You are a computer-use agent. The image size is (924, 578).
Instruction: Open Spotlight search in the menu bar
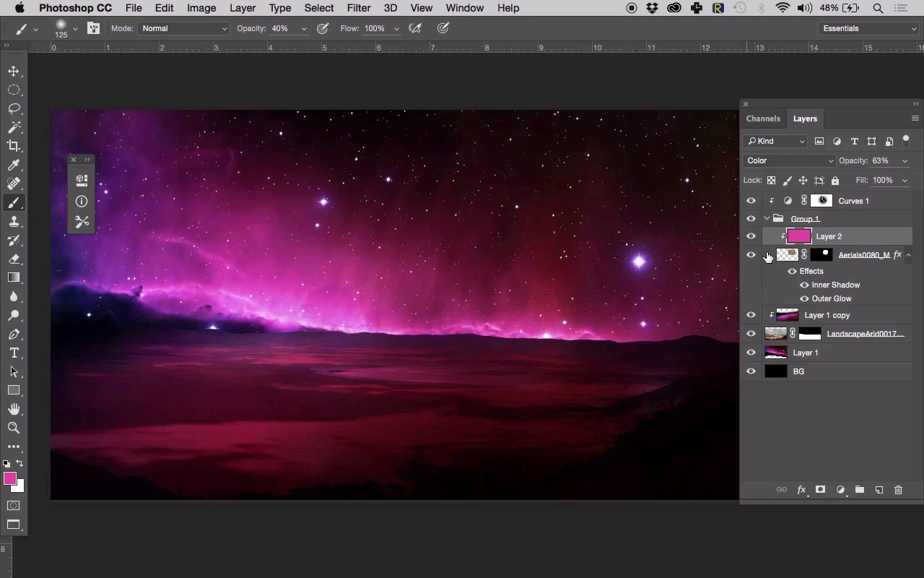click(x=879, y=8)
